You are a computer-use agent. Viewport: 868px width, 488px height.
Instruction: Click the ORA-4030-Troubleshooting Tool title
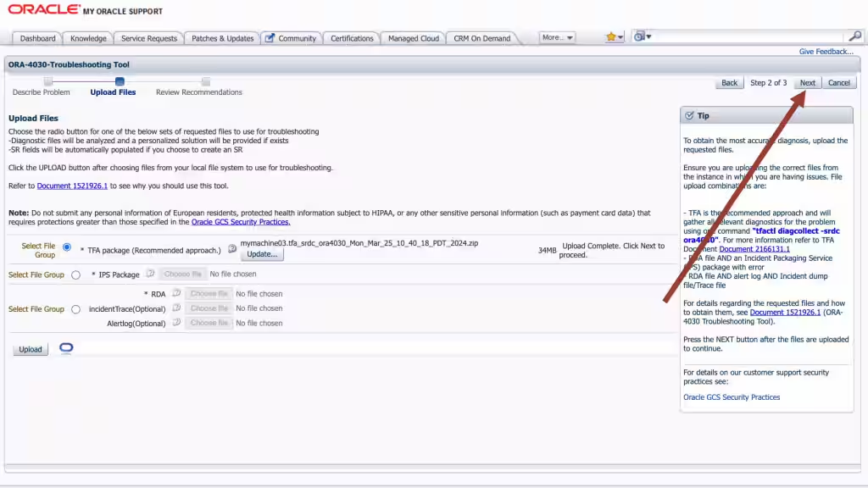point(69,64)
